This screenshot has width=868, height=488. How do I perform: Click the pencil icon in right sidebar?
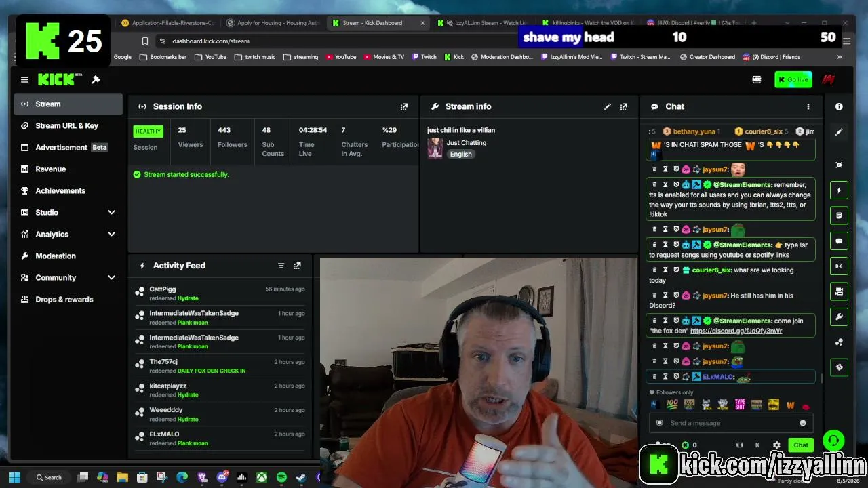click(x=839, y=132)
